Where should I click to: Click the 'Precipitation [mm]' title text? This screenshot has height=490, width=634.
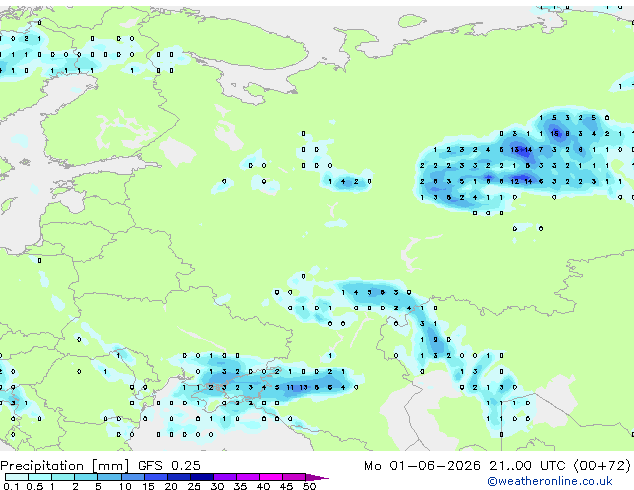pyautogui.click(x=64, y=466)
